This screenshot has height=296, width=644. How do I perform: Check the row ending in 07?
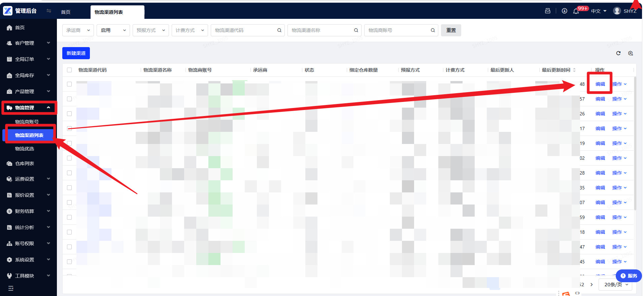[x=69, y=202]
